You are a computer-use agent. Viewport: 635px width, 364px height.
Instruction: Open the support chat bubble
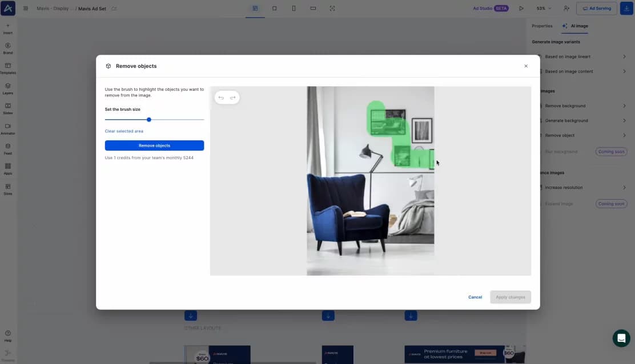click(621, 338)
